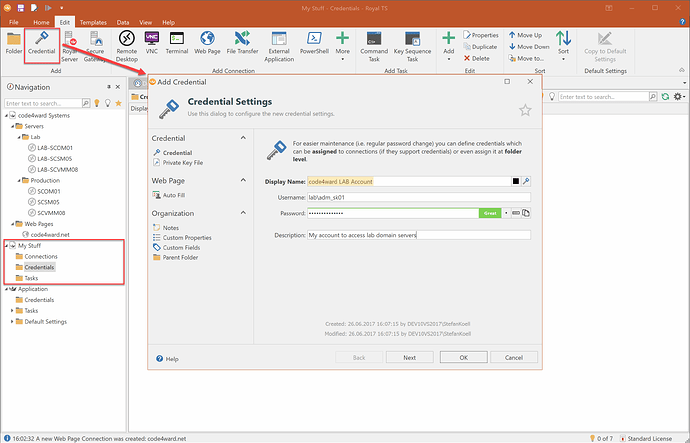Click the black color swatch next to Display Name

tap(515, 181)
